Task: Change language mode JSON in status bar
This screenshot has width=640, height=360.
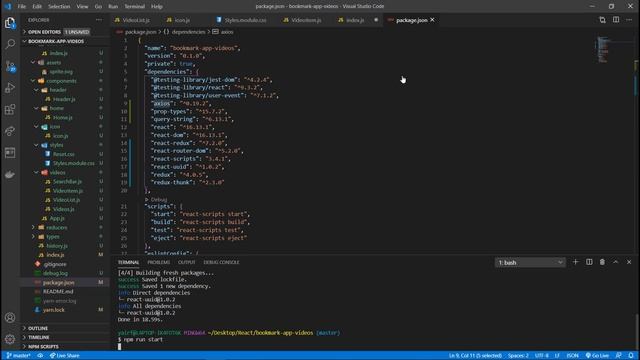Action: [572, 356]
